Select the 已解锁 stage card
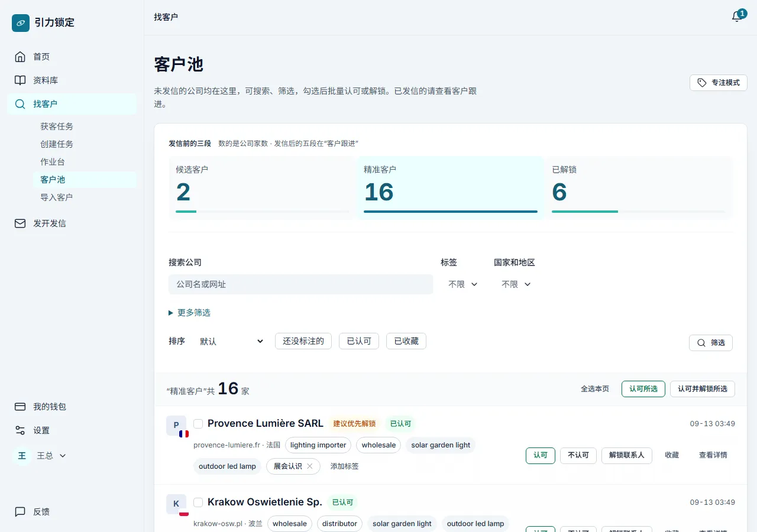 click(x=639, y=188)
